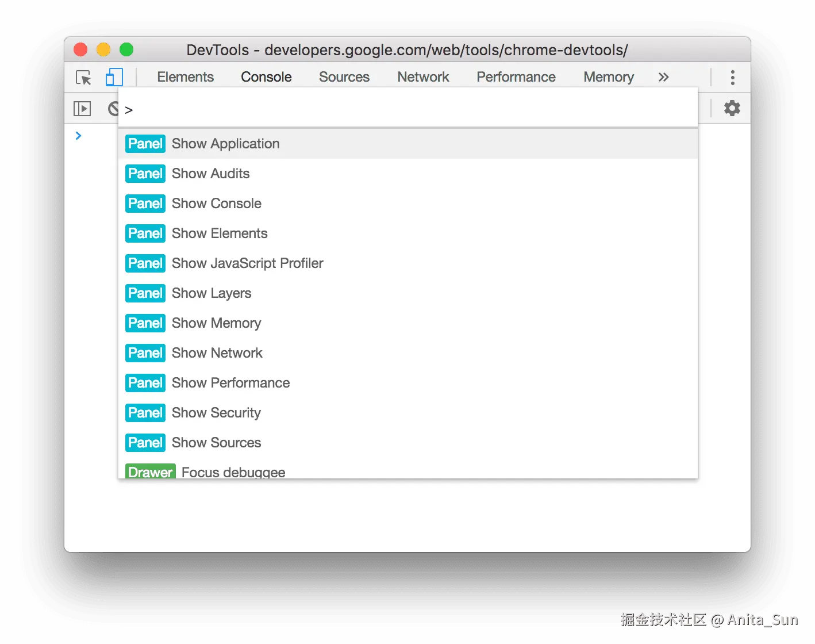Focus the command menu input field
This screenshot has height=644, width=815.
pyautogui.click(x=408, y=109)
